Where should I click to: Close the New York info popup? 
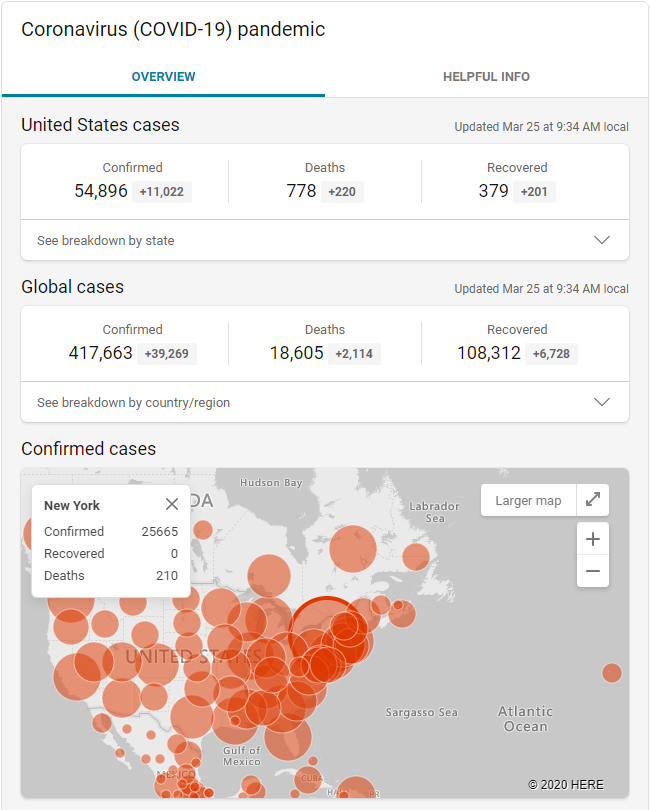click(172, 504)
